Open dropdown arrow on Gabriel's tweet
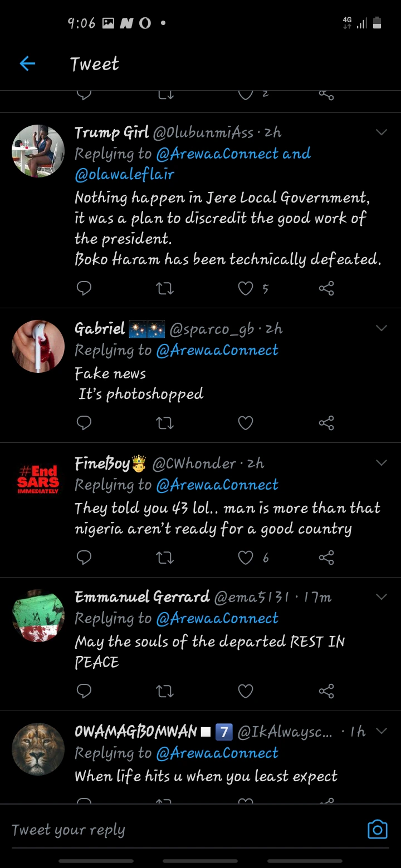Viewport: 401px width, 868px height. pyautogui.click(x=382, y=328)
